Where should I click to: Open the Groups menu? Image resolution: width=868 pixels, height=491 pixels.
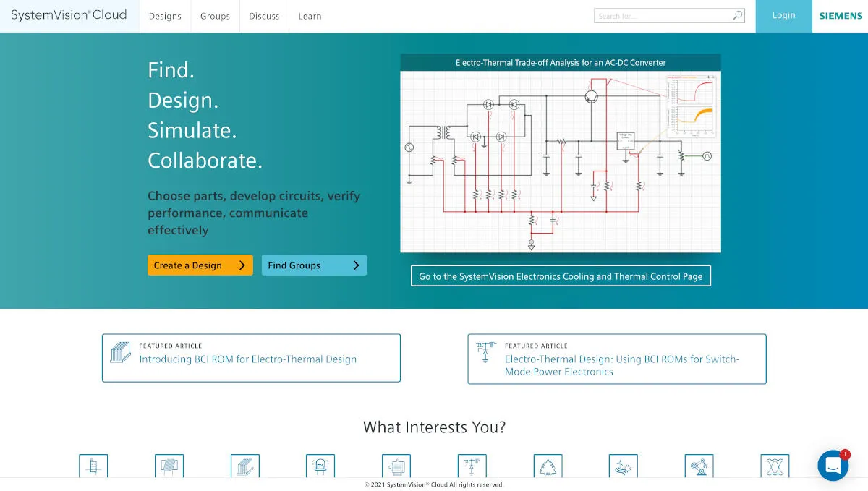tap(215, 16)
